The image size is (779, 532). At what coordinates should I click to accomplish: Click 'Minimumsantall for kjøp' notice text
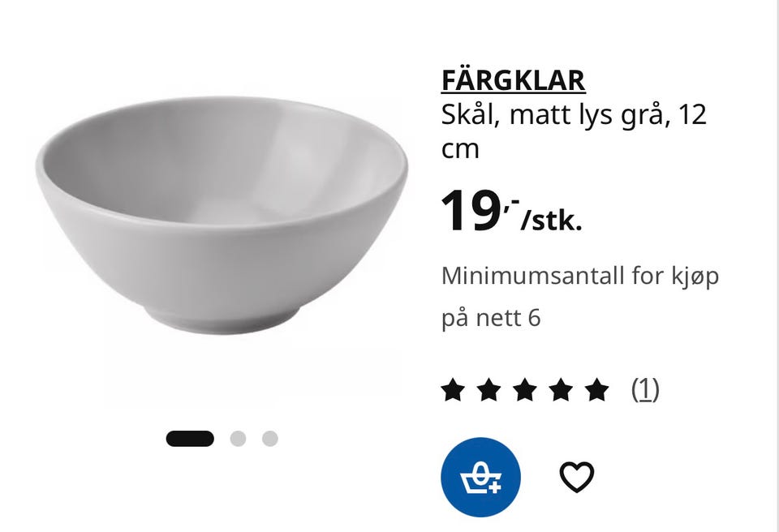point(579,277)
